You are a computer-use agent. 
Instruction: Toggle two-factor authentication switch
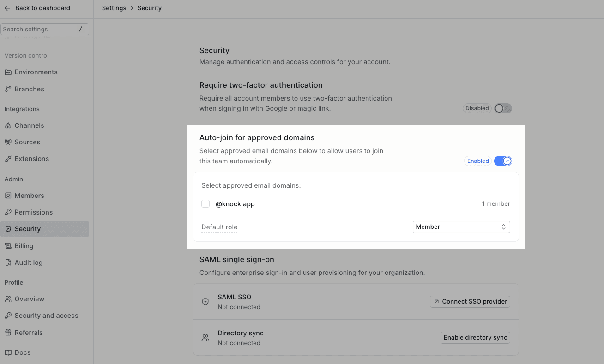pyautogui.click(x=503, y=108)
